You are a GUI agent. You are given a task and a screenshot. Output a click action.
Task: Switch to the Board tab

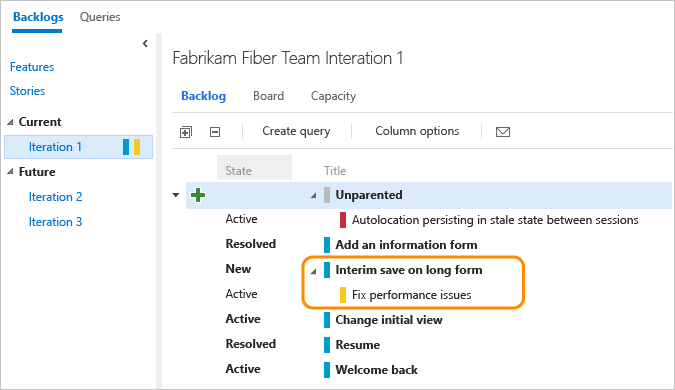coord(269,96)
